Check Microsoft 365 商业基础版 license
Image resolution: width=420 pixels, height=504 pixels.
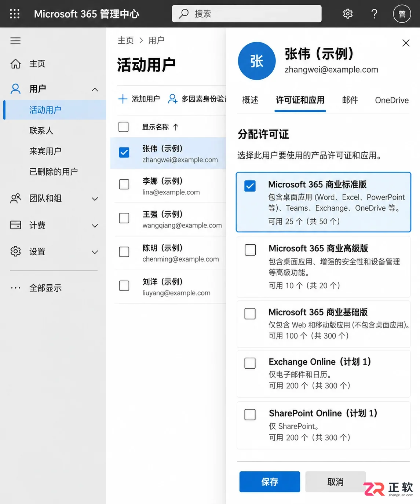click(x=250, y=314)
